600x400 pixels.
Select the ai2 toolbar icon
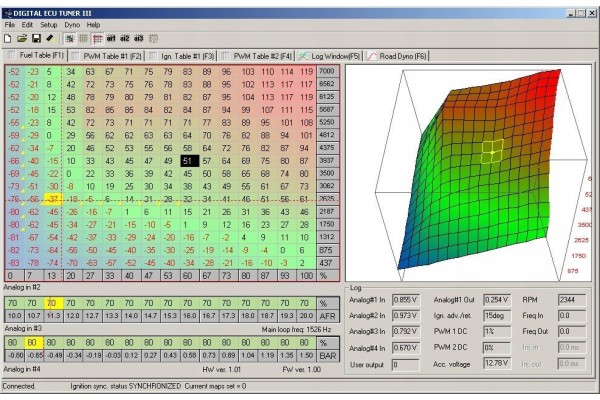(x=125, y=38)
